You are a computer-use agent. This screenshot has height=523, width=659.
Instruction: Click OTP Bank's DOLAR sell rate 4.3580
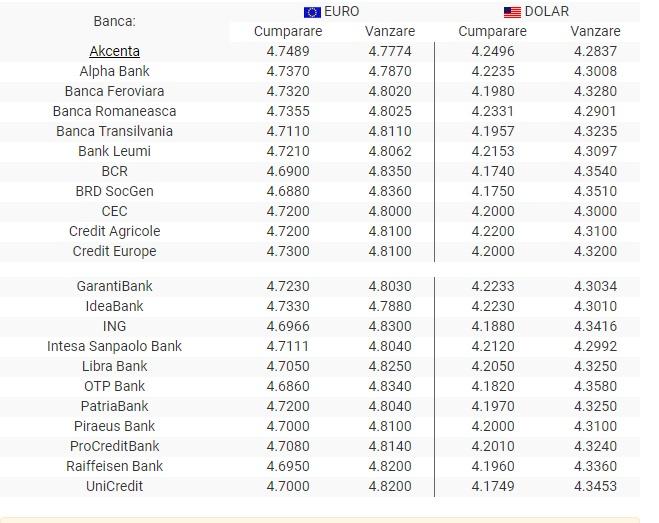click(595, 386)
